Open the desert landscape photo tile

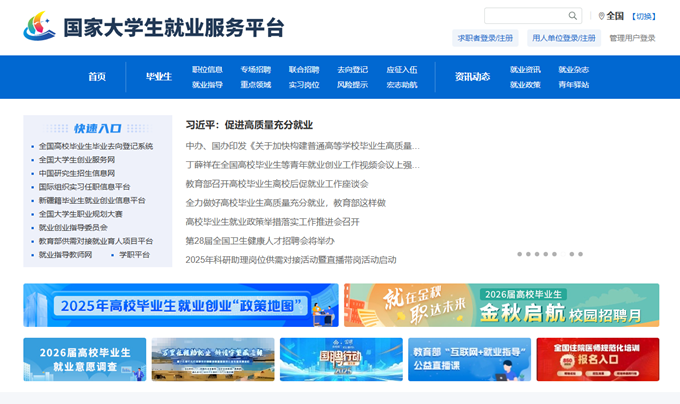coord(213,359)
